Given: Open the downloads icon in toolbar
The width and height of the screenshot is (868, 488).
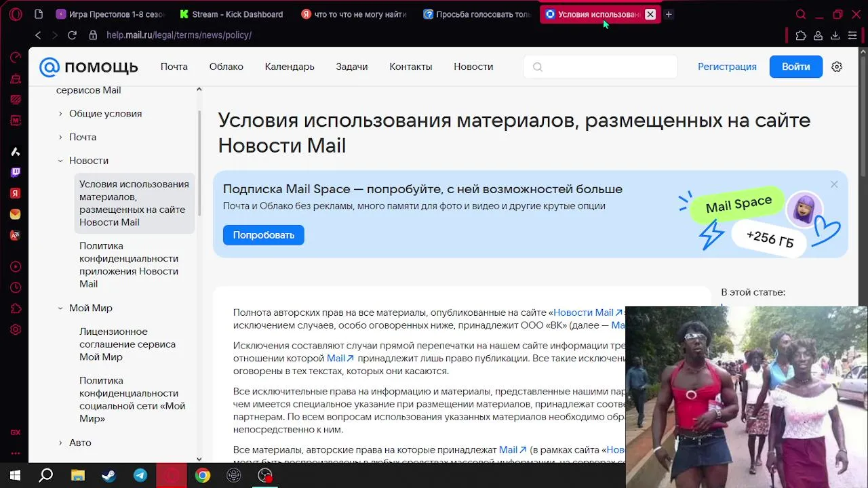Looking at the screenshot, I should click(x=835, y=35).
